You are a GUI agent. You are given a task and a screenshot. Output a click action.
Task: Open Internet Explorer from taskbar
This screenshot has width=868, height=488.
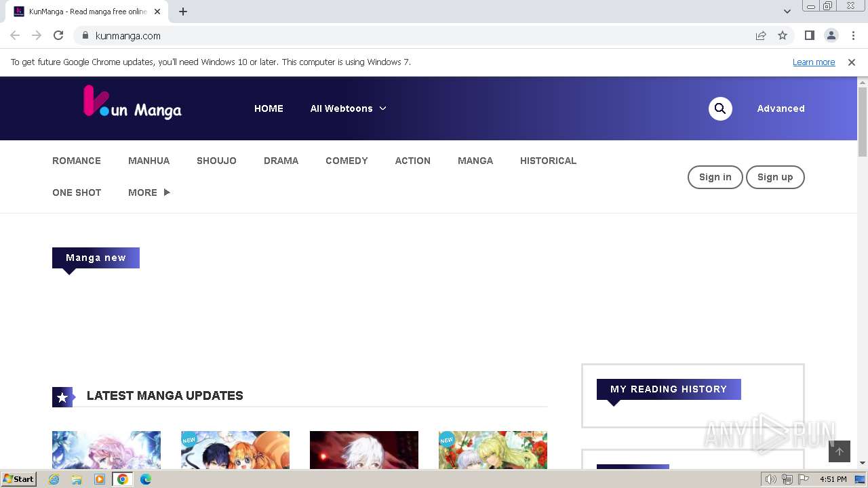(54, 479)
